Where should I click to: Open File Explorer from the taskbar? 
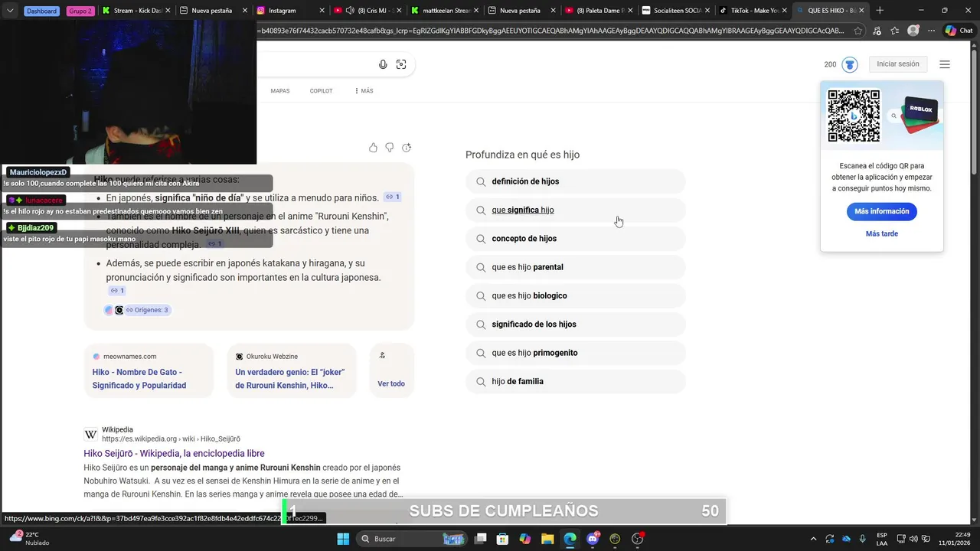pyautogui.click(x=548, y=539)
